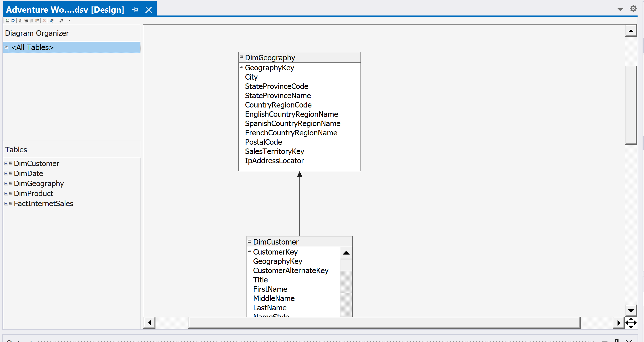This screenshot has width=644, height=342.
Task: Activate the Zoom magnifier tool
Action: [61, 21]
